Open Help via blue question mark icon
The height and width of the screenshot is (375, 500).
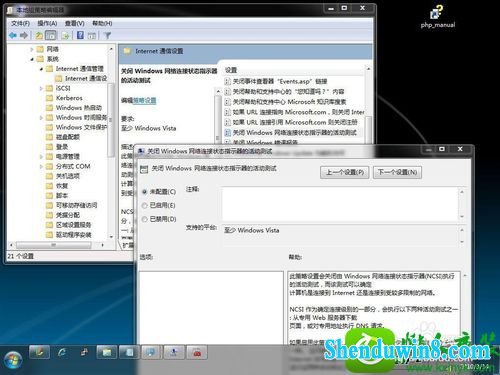tap(80, 35)
